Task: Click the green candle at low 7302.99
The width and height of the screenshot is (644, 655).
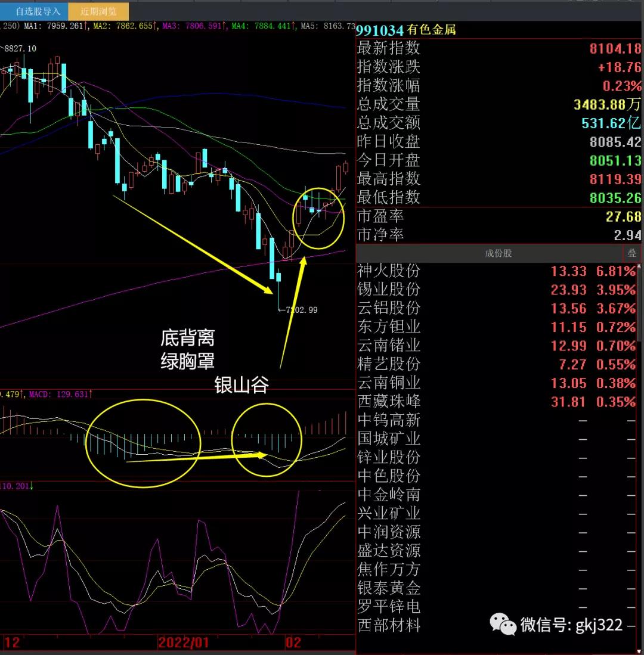Action: pyautogui.click(x=277, y=280)
